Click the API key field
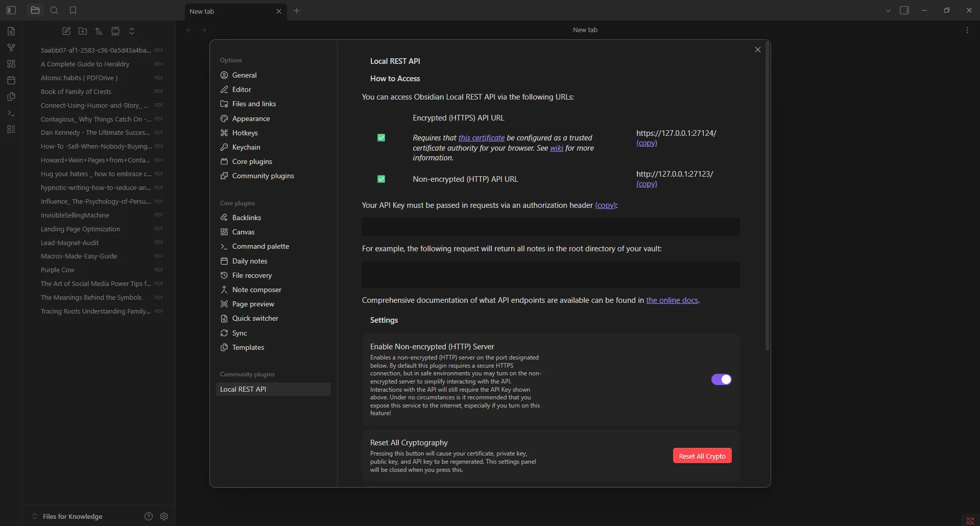 (x=551, y=227)
